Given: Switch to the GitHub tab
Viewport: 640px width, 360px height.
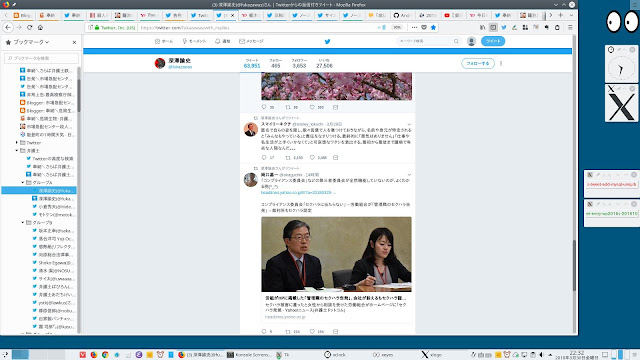Looking at the screenshot, I should (x=402, y=15).
